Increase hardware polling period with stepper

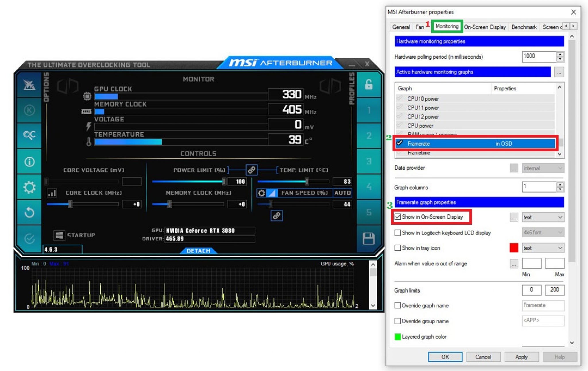(x=560, y=54)
